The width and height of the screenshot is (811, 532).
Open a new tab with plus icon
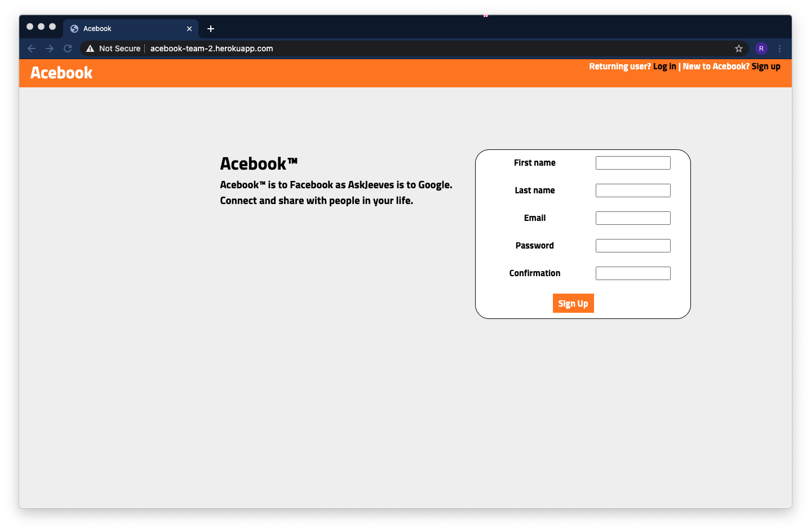(211, 29)
